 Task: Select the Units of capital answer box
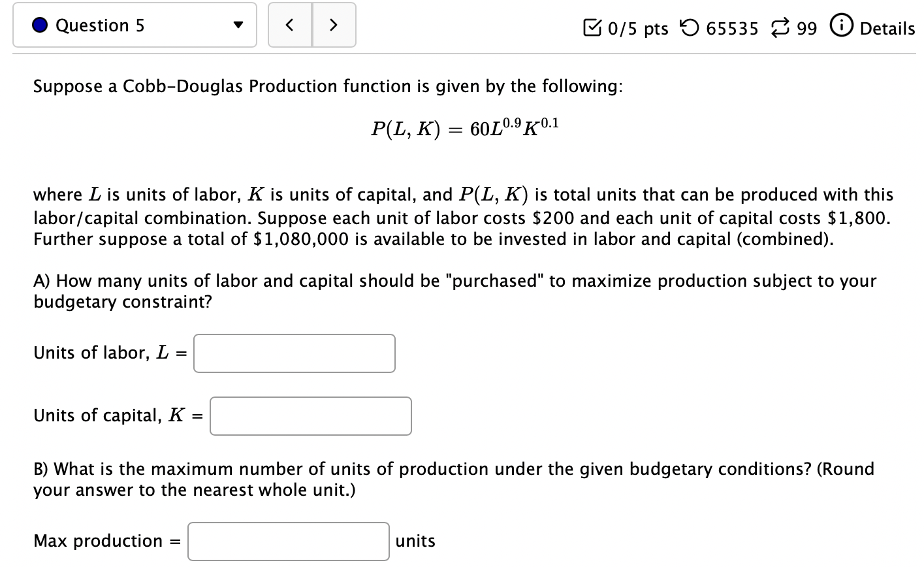pos(310,415)
